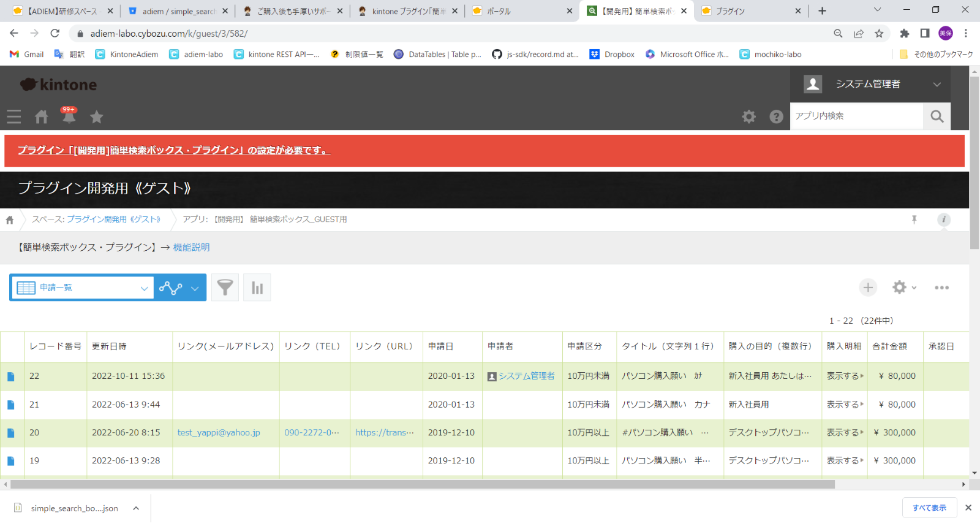The height and width of the screenshot is (526, 980).
Task: Open record 22 details icon
Action: point(11,376)
